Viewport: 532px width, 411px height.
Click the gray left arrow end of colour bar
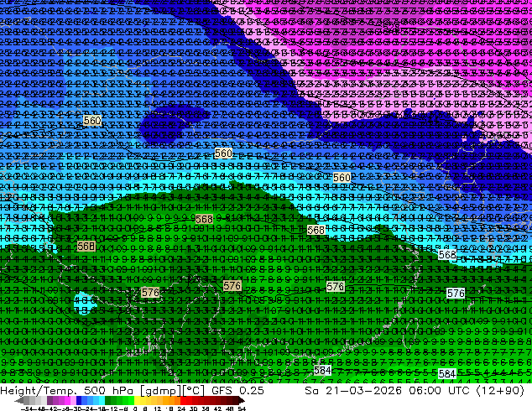click(19, 400)
